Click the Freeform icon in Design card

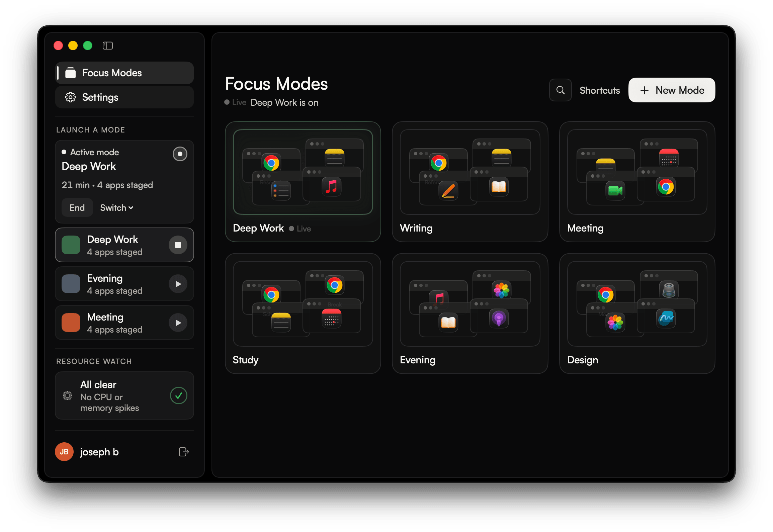pos(666,319)
